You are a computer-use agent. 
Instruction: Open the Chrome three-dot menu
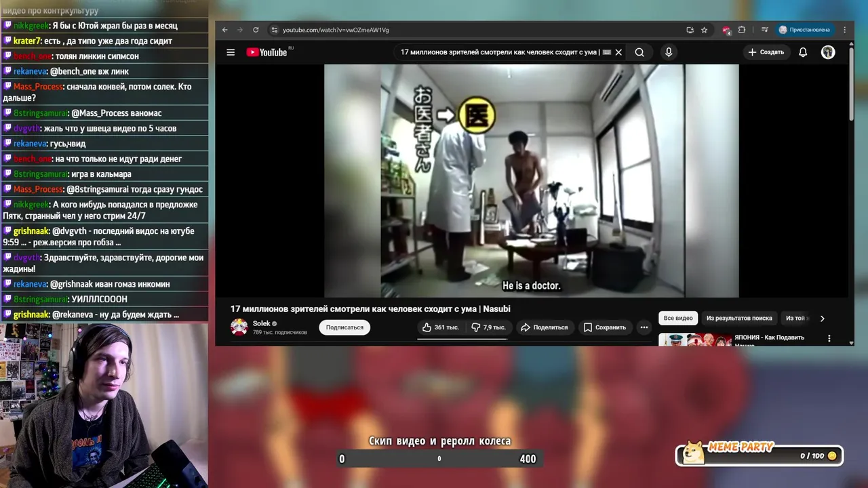coord(845,30)
